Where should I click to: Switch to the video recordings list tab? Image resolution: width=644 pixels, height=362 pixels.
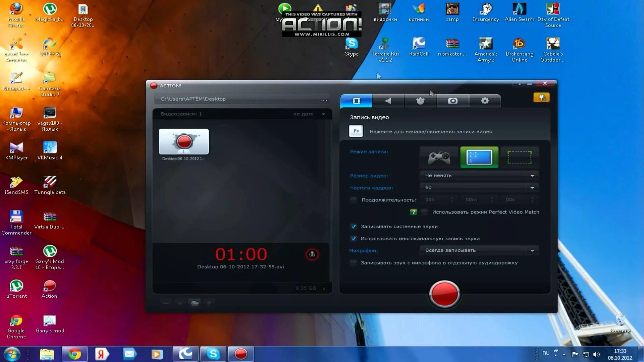click(357, 100)
